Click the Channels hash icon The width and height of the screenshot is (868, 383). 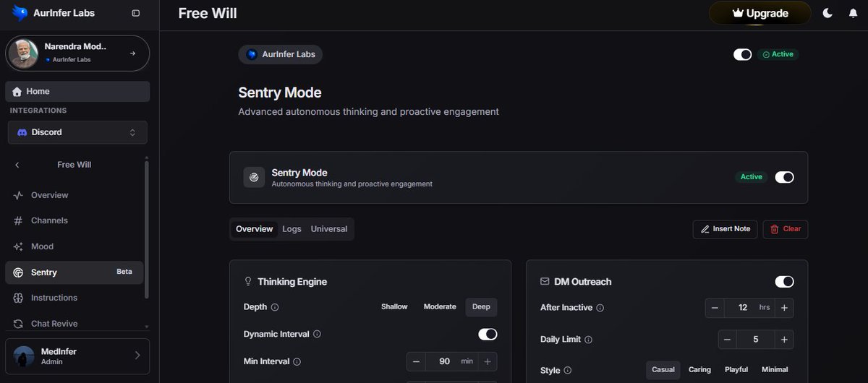[x=18, y=220]
